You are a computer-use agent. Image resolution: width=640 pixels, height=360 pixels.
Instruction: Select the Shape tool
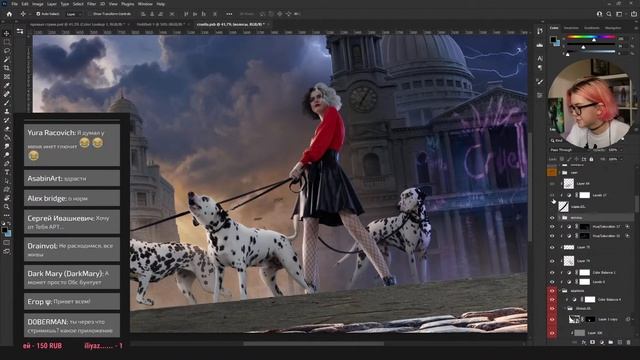(7, 189)
